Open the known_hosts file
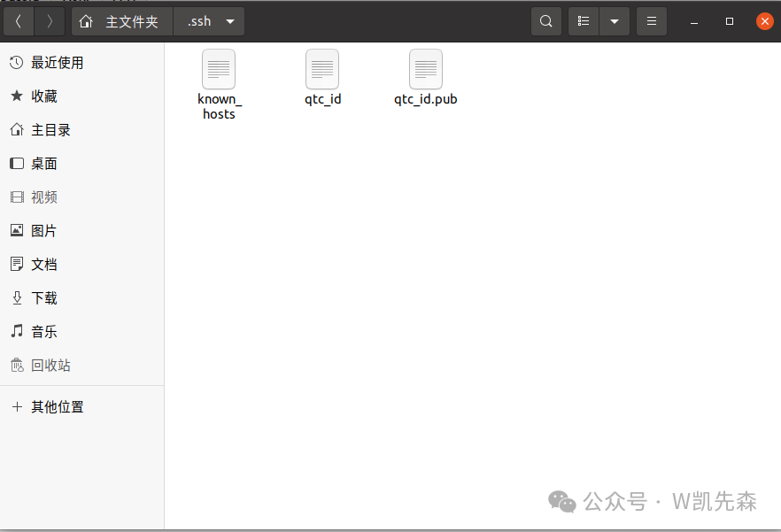The height and width of the screenshot is (532, 781). pos(219,69)
